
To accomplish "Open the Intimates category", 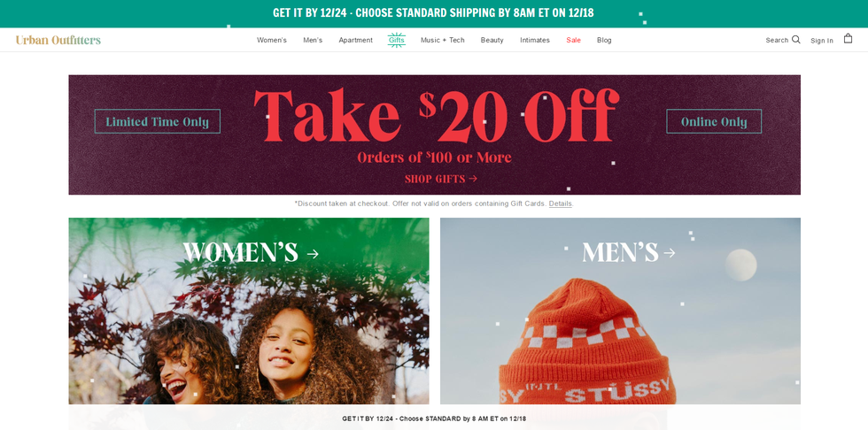I will point(535,41).
